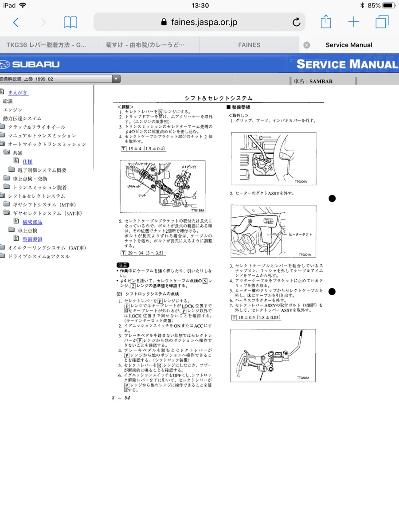399x532 pixels.
Task: Tap the faines.jaspa.or.jp address bar
Action: [x=199, y=22]
